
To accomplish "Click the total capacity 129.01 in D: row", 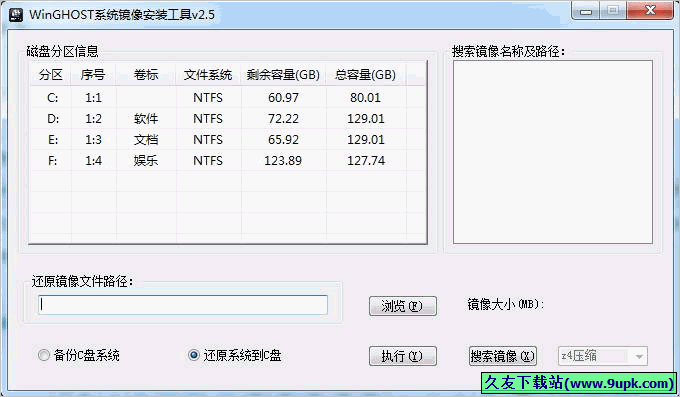I will 366,118.
